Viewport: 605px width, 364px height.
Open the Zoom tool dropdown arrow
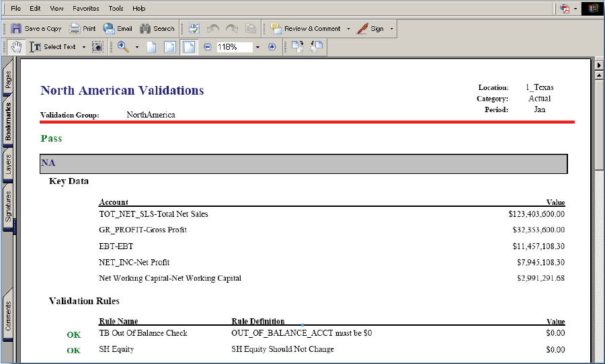(x=136, y=47)
